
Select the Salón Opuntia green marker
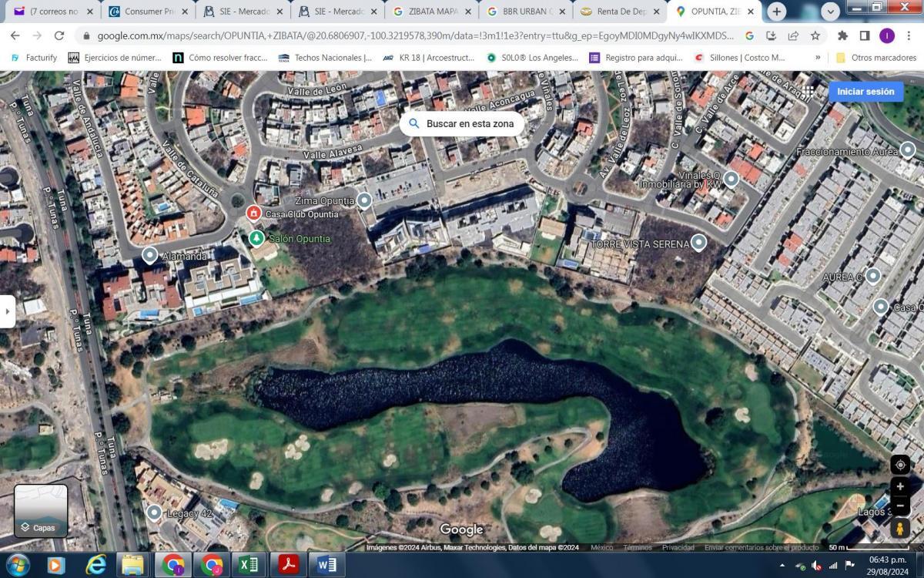point(256,238)
